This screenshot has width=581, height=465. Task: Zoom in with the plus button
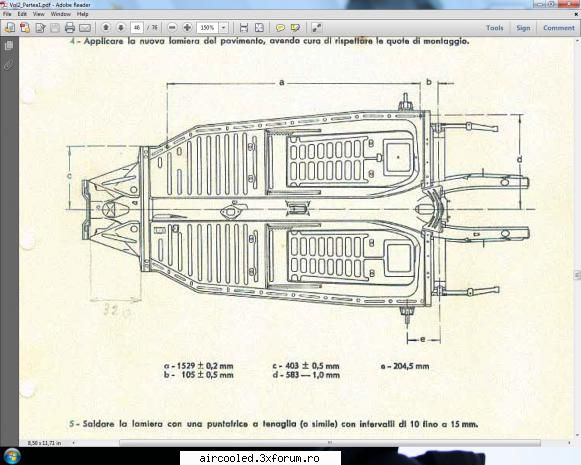[x=187, y=28]
